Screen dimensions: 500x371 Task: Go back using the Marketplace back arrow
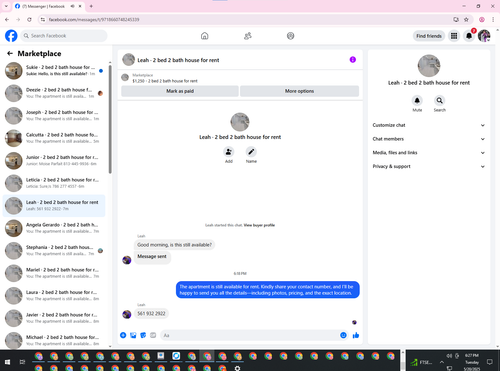coord(10,53)
